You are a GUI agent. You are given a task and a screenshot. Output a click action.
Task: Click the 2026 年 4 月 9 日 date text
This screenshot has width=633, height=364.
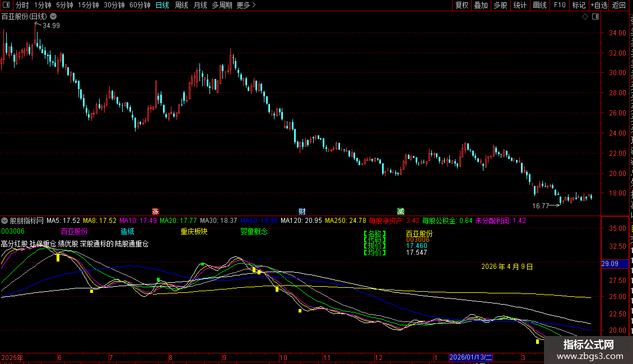507,267
